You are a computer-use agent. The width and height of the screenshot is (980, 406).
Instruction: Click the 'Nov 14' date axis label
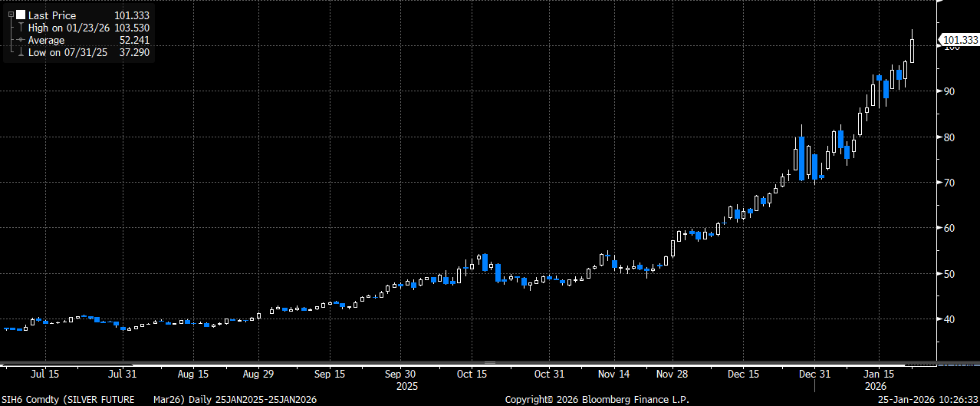[613, 375]
